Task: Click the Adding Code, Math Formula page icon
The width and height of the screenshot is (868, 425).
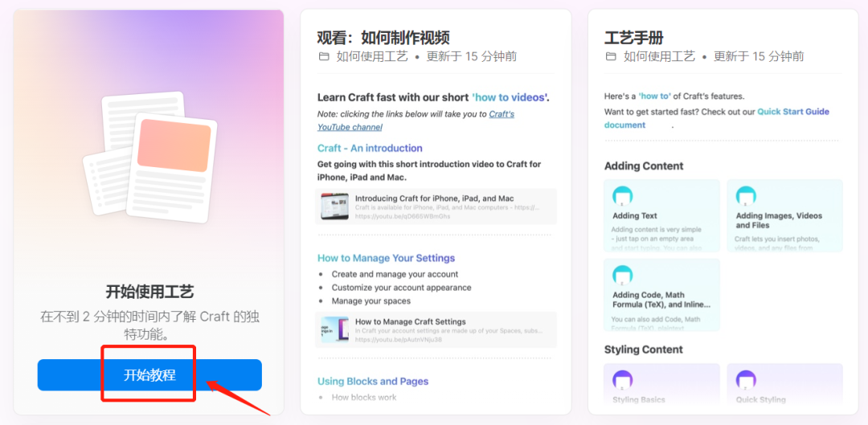Action: coord(622,276)
